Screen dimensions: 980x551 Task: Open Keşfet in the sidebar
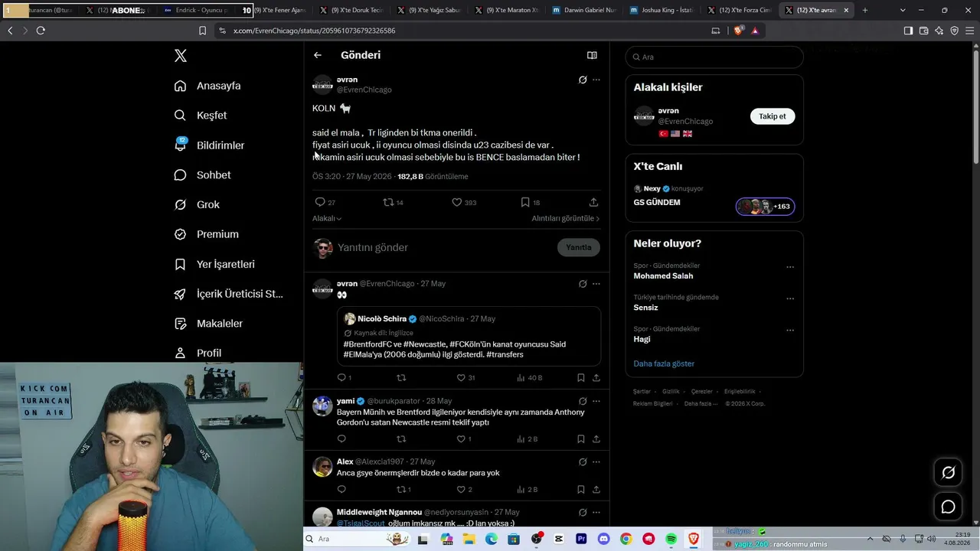201,116
